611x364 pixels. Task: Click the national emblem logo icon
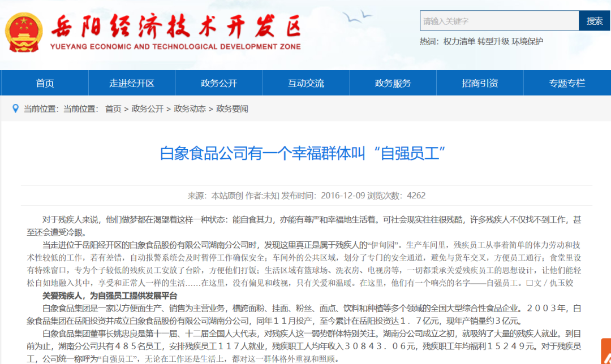23,33
